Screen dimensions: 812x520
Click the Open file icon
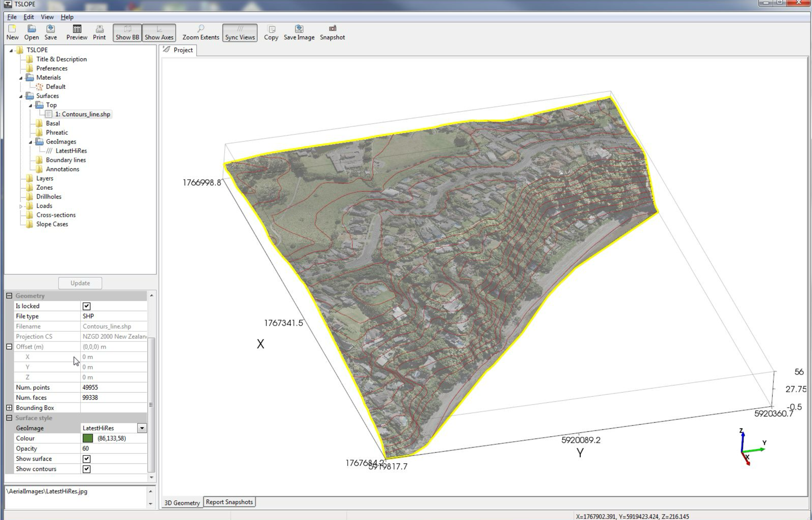(x=31, y=32)
